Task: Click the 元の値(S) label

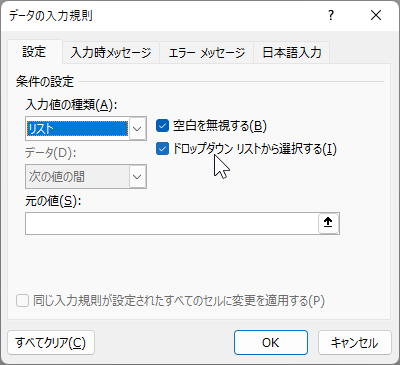Action: pyautogui.click(x=53, y=201)
